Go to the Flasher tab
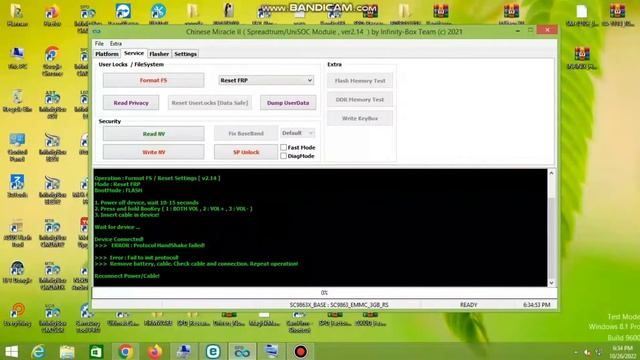This screenshot has height=360, width=640. [x=159, y=54]
